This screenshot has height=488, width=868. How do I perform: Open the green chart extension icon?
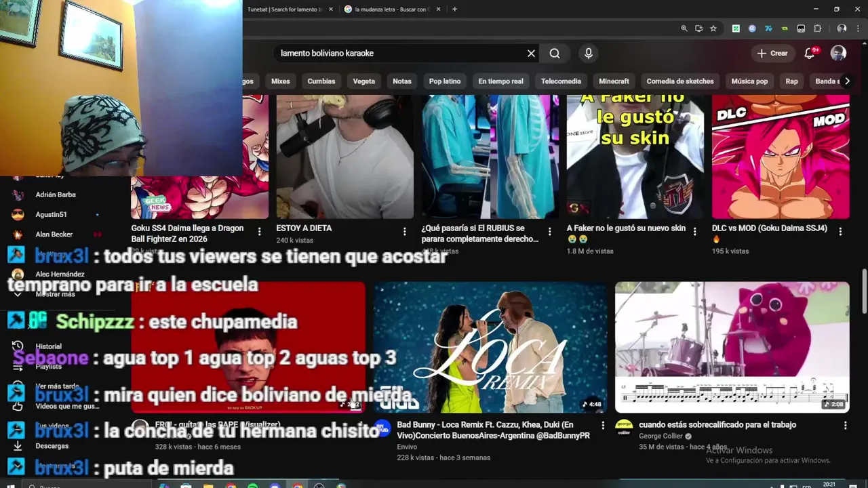[x=736, y=28]
